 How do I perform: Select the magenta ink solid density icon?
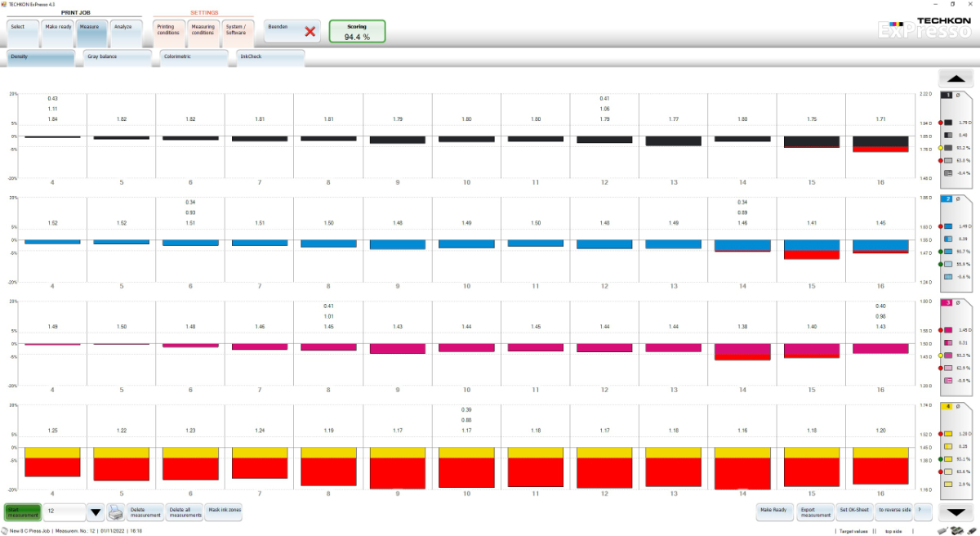coord(948,329)
